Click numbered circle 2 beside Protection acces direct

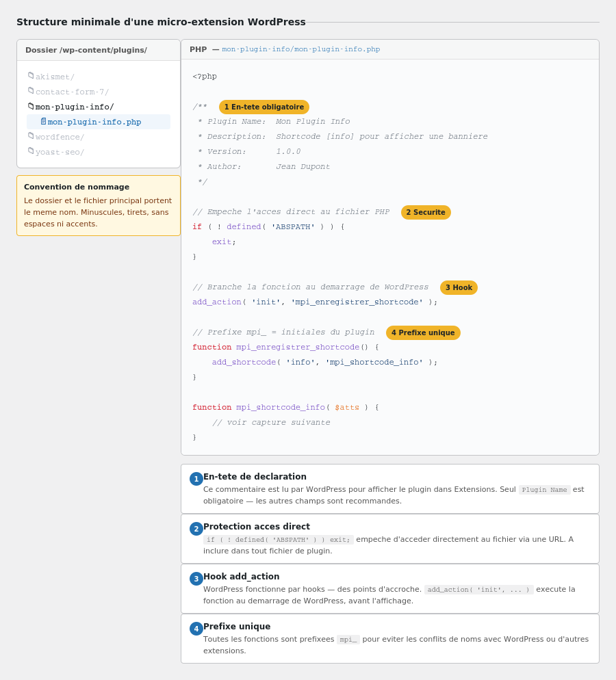(196, 529)
